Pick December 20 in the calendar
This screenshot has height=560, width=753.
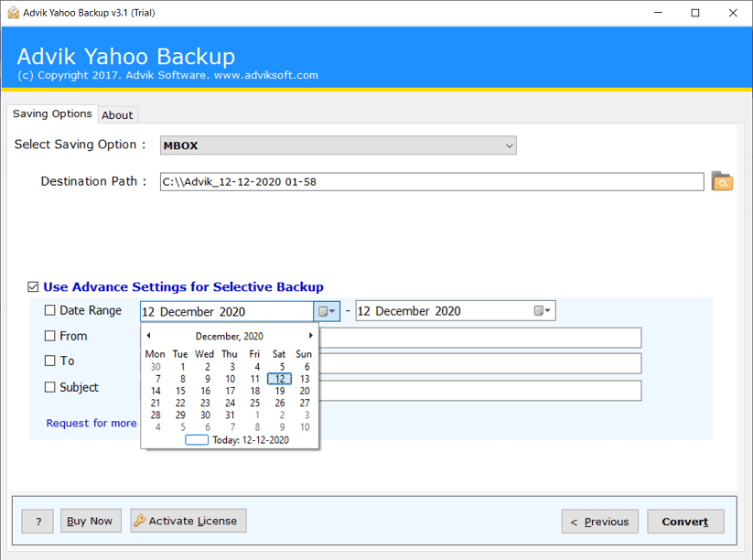(305, 391)
